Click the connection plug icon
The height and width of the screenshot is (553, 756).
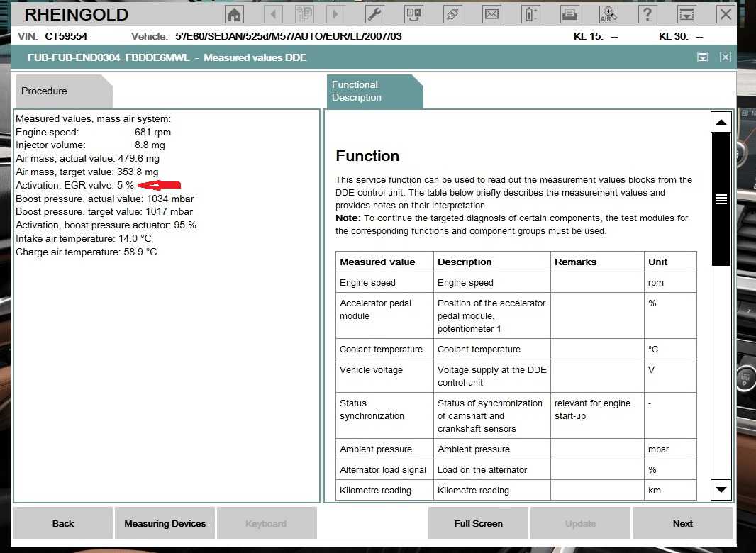[x=452, y=14]
